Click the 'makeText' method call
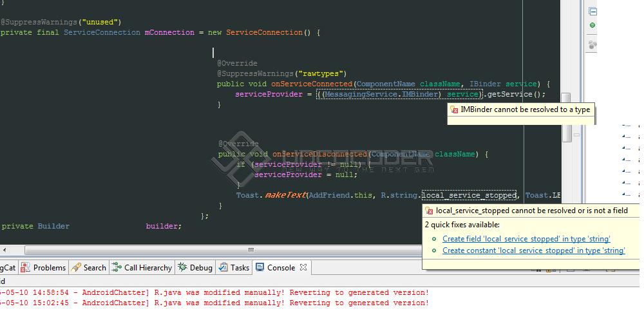Image resolution: width=644 pixels, height=320 pixels. (x=285, y=195)
